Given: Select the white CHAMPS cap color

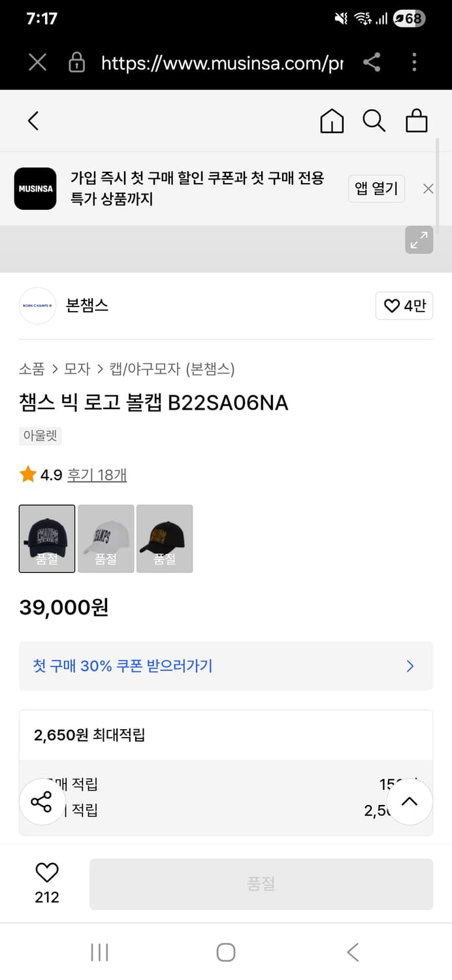Looking at the screenshot, I should [106, 538].
